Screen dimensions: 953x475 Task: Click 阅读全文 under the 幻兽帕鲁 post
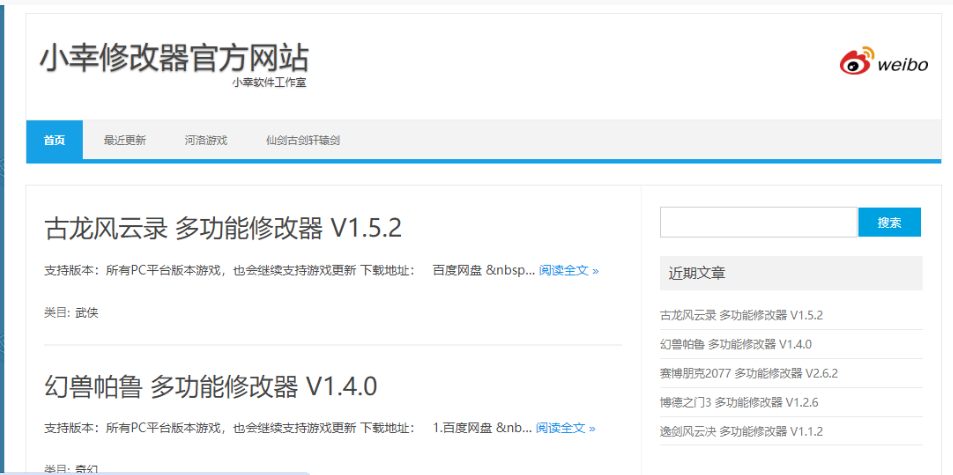565,428
